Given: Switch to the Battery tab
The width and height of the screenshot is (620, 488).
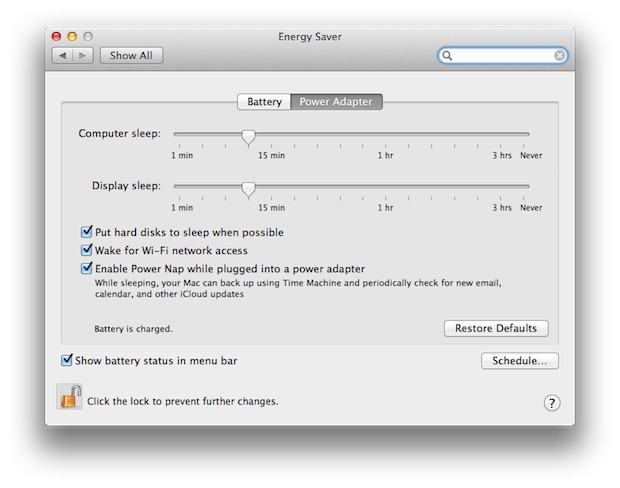Looking at the screenshot, I should coord(264,102).
